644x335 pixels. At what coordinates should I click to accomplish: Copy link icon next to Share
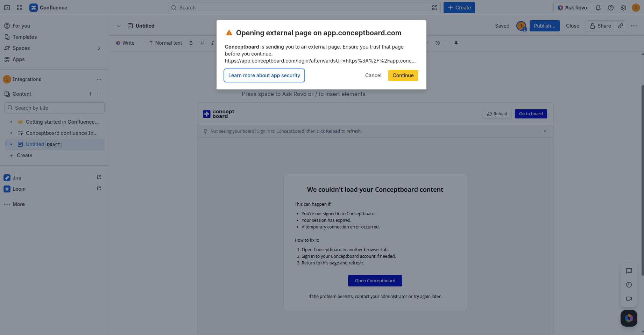click(x=621, y=26)
